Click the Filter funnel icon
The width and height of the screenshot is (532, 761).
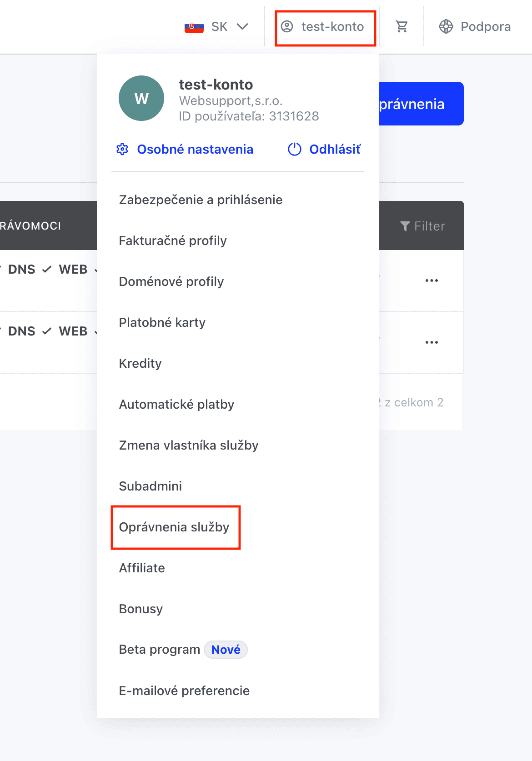click(405, 226)
